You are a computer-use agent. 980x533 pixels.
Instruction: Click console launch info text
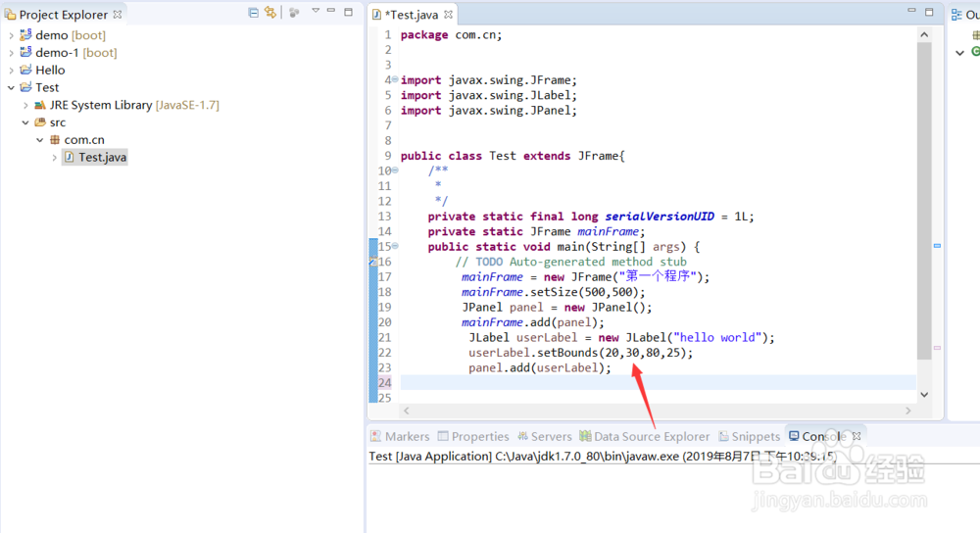pyautogui.click(x=603, y=457)
